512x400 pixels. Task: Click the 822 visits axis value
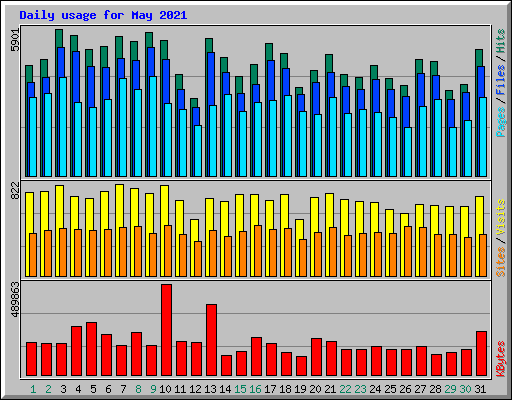15,191
